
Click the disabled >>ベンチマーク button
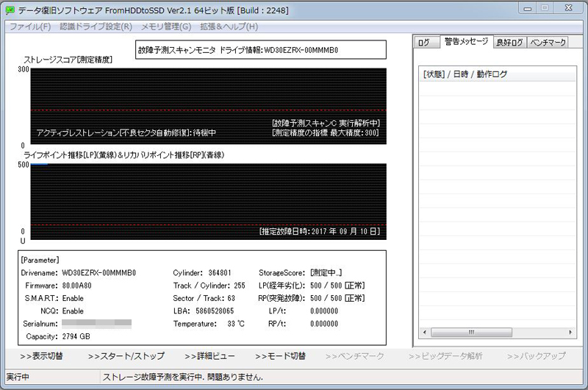click(x=355, y=356)
